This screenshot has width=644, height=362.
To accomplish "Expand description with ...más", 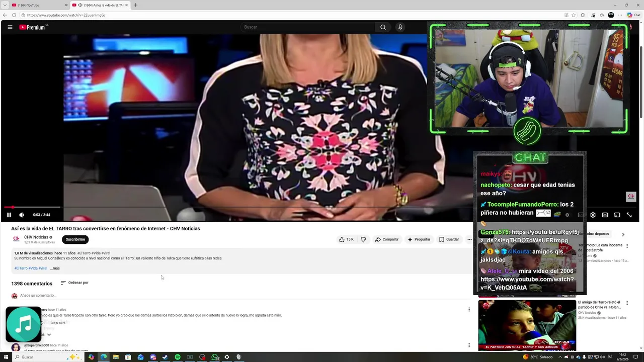I will [55, 268].
